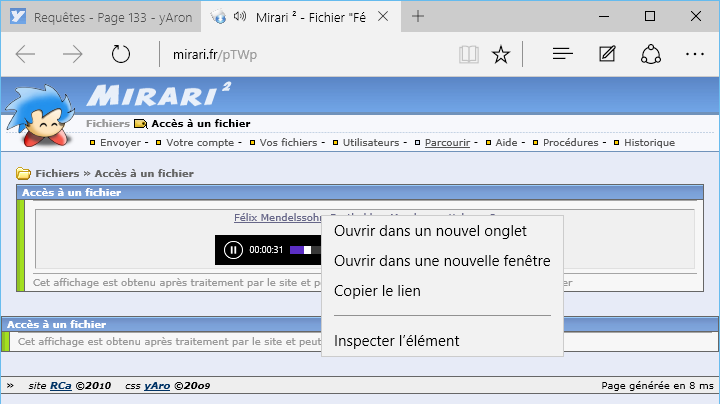Open the Share icon in toolbar
The height and width of the screenshot is (404, 720).
[651, 55]
